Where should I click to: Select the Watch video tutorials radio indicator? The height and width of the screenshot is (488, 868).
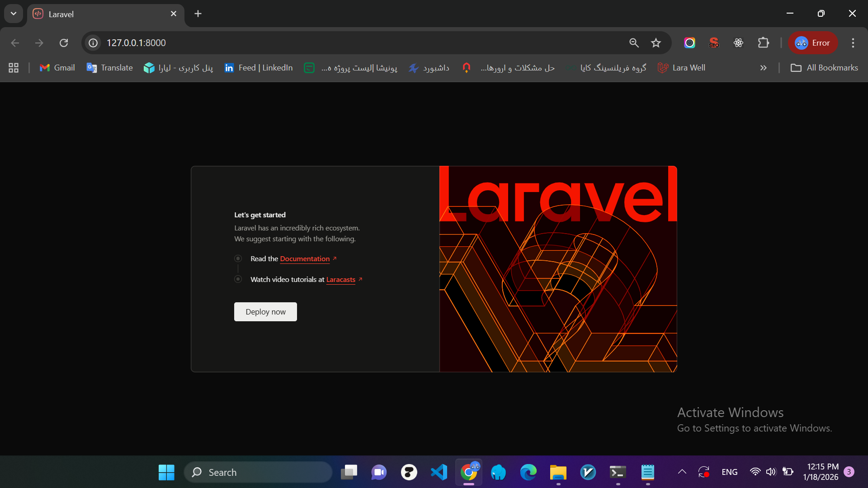[x=238, y=279]
